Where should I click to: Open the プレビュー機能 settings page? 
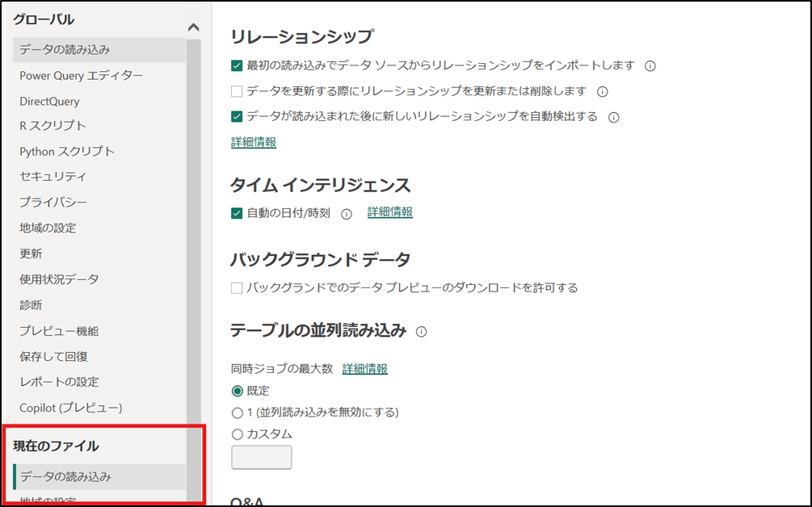59,331
